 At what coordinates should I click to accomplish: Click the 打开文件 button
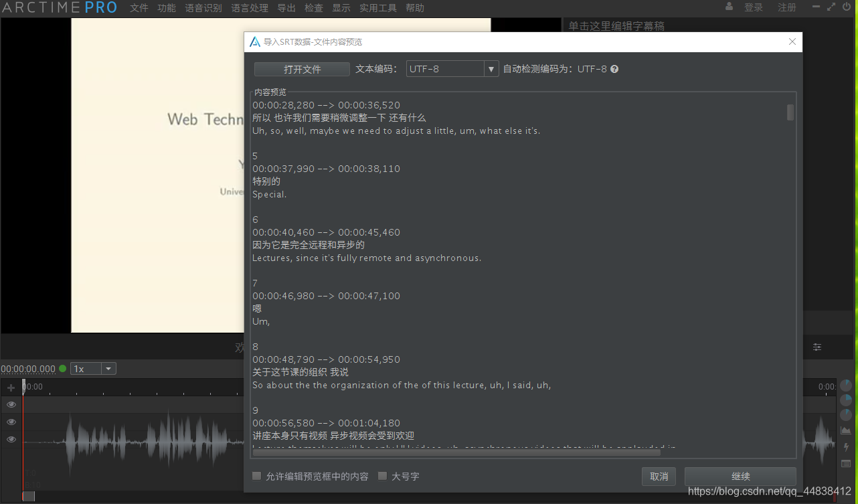click(302, 69)
